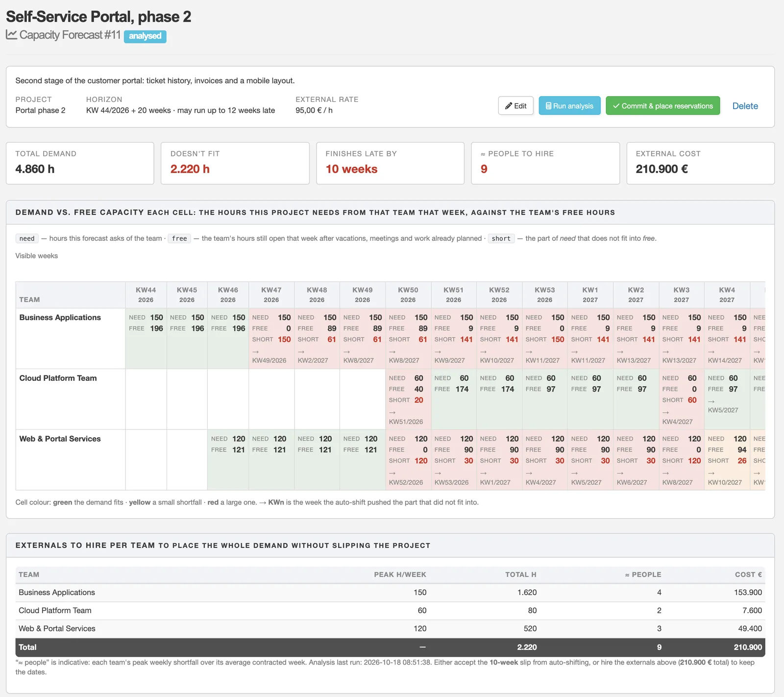Run analysis via the blue button

[569, 106]
